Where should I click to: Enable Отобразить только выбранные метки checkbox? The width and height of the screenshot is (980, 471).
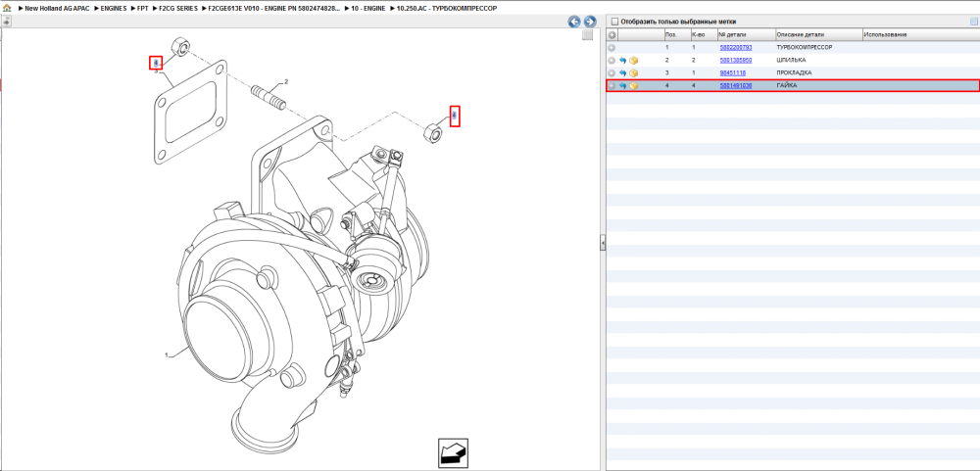tap(614, 22)
